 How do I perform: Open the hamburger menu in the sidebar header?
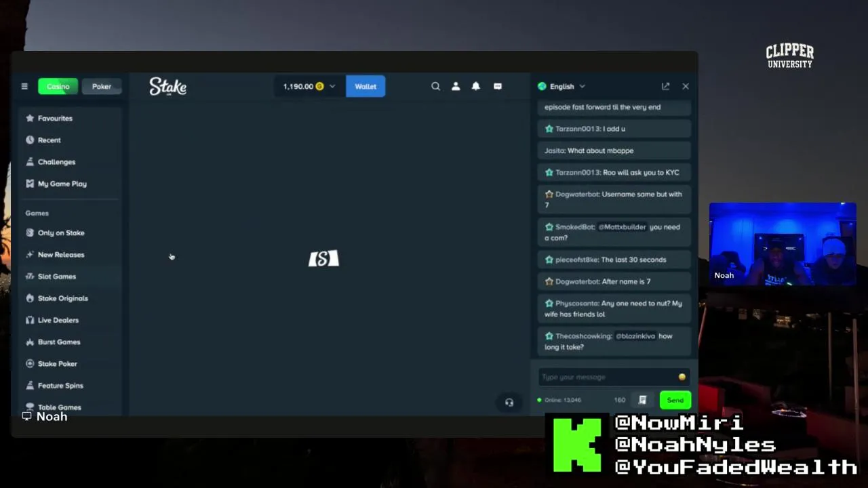pos(24,86)
